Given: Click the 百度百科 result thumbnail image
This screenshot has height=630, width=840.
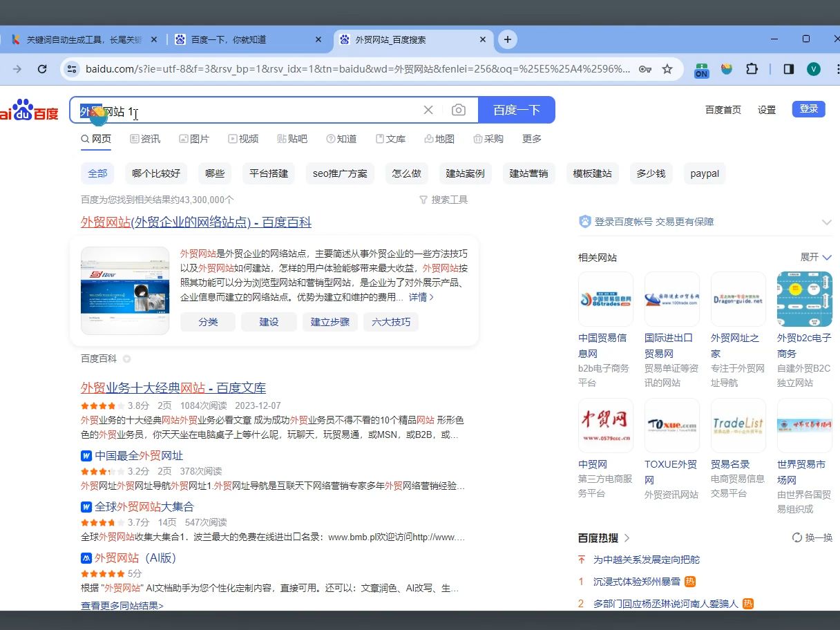Looking at the screenshot, I should (125, 291).
